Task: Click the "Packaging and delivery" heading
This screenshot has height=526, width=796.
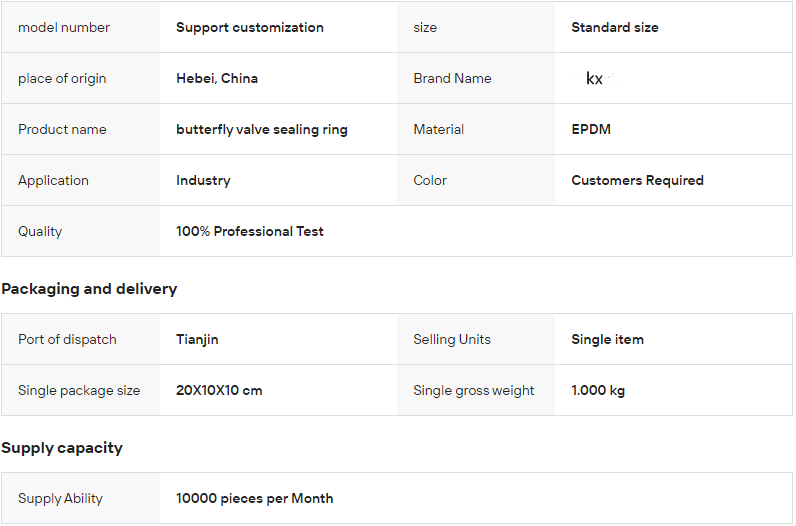Action: click(89, 289)
